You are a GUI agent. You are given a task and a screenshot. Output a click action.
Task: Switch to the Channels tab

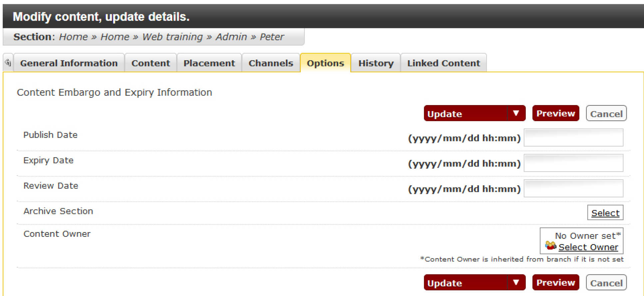(271, 63)
